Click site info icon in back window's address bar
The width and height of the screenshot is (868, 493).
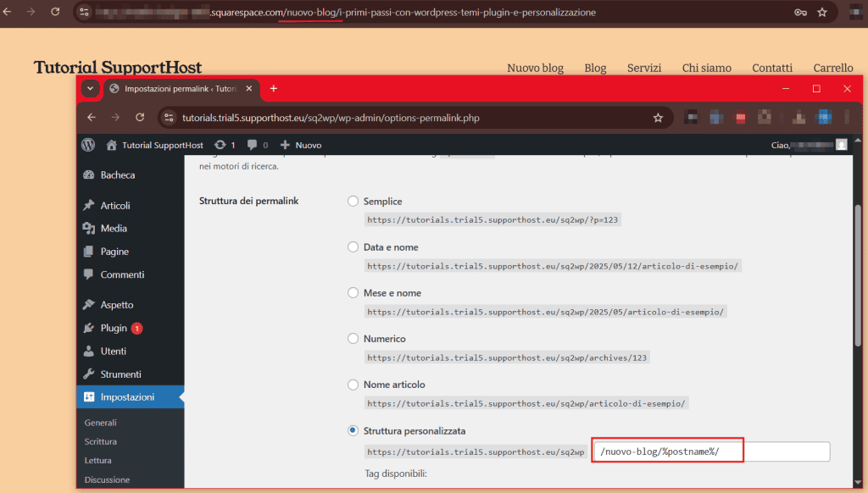pos(84,12)
